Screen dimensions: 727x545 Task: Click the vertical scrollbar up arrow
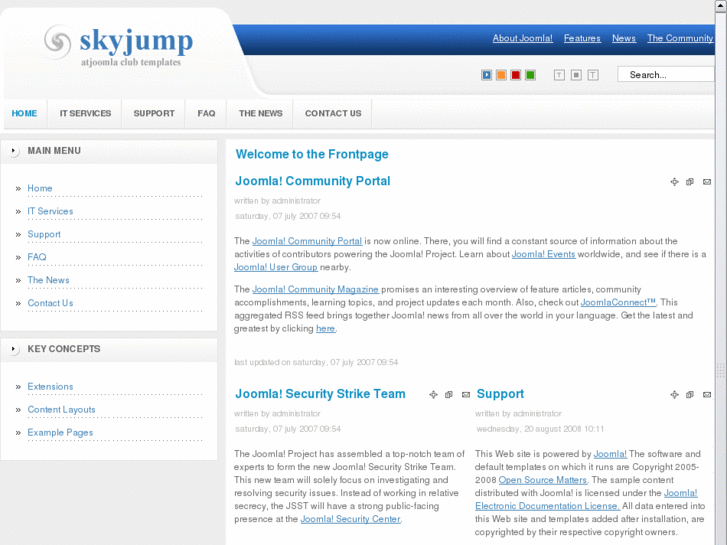click(x=721, y=5)
